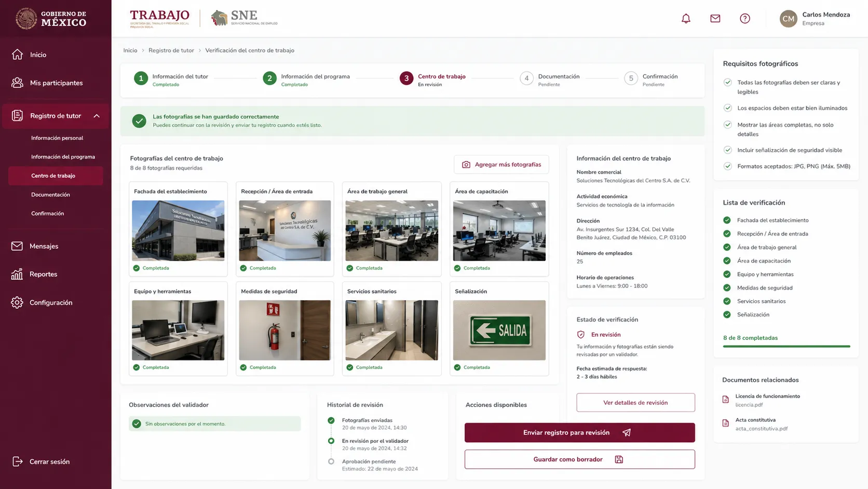Click the Cerrar sesión logout icon
868x489 pixels.
(x=17, y=461)
